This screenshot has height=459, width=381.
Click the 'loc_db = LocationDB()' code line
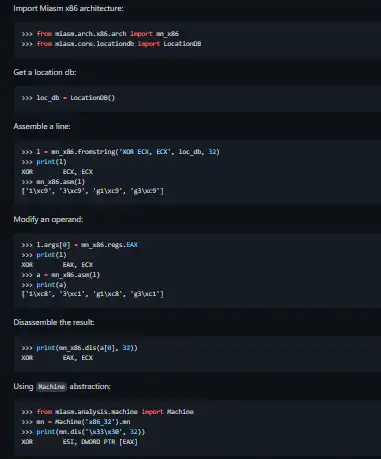[x=68, y=98]
